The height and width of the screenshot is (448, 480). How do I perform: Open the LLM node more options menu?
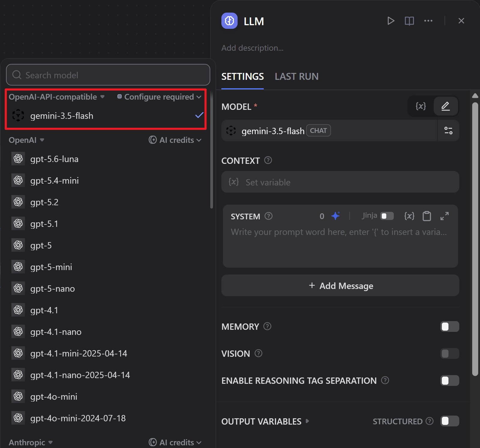click(428, 21)
